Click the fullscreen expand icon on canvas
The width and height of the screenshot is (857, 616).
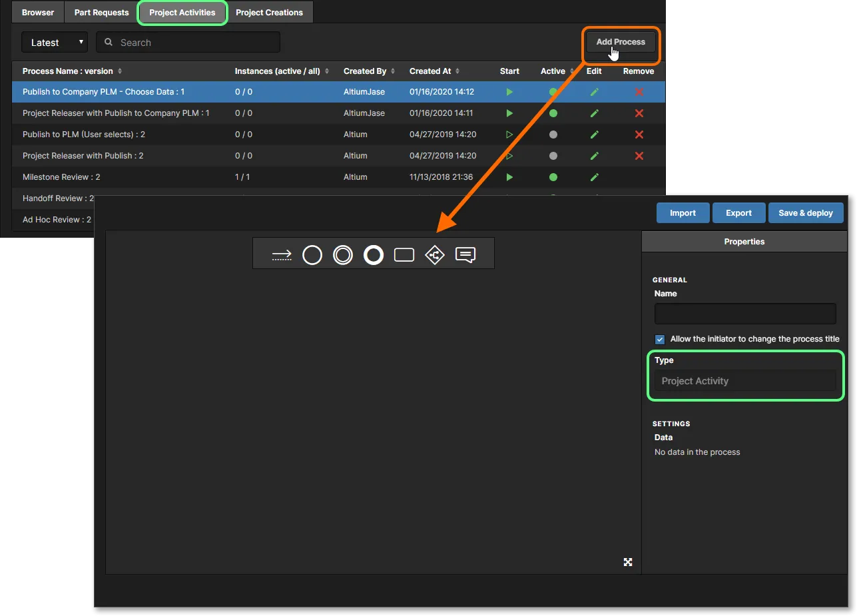(x=627, y=562)
